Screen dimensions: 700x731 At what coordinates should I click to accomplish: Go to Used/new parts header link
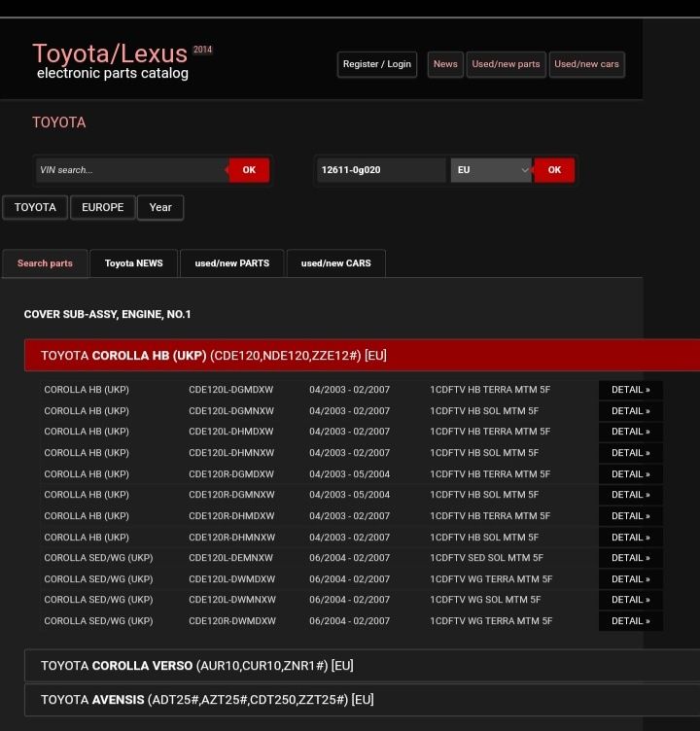click(x=506, y=64)
